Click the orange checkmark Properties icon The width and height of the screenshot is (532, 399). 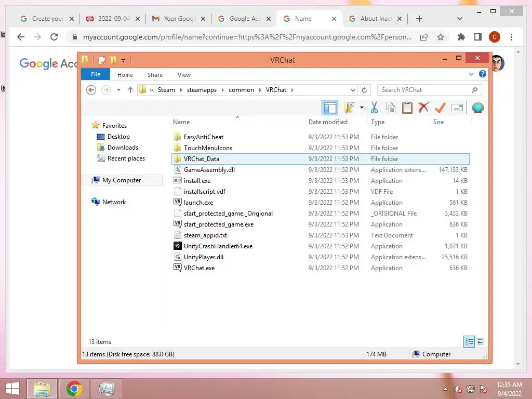(x=440, y=108)
